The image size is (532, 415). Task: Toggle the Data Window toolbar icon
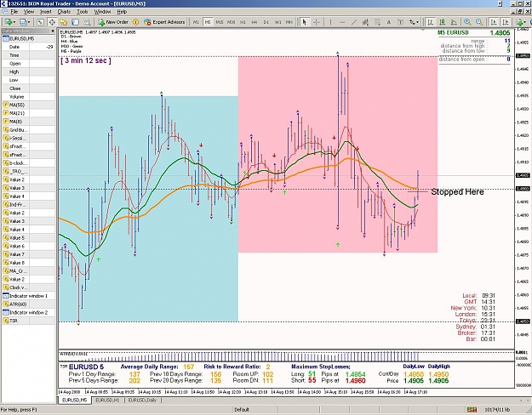pos(52,22)
